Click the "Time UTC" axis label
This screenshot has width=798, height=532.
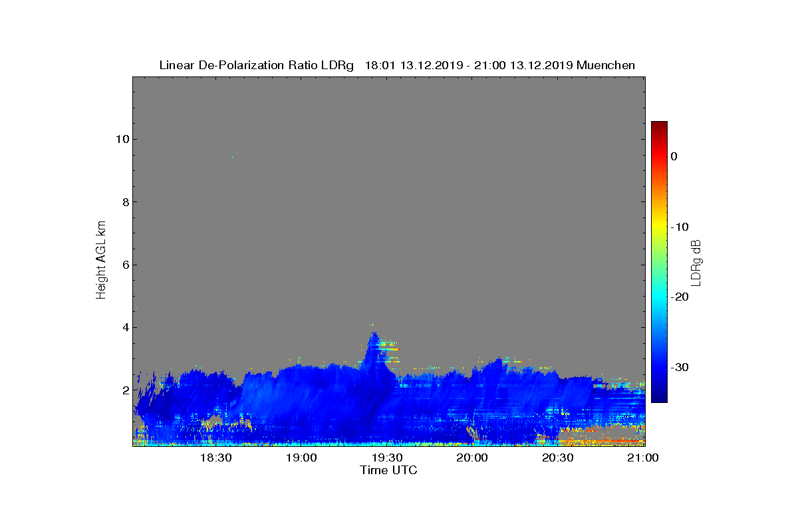click(x=389, y=470)
